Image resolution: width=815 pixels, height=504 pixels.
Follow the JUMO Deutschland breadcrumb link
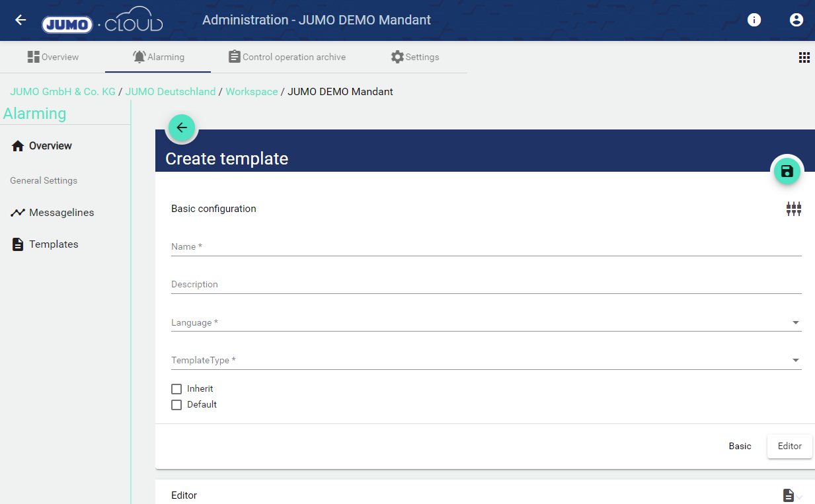point(171,92)
